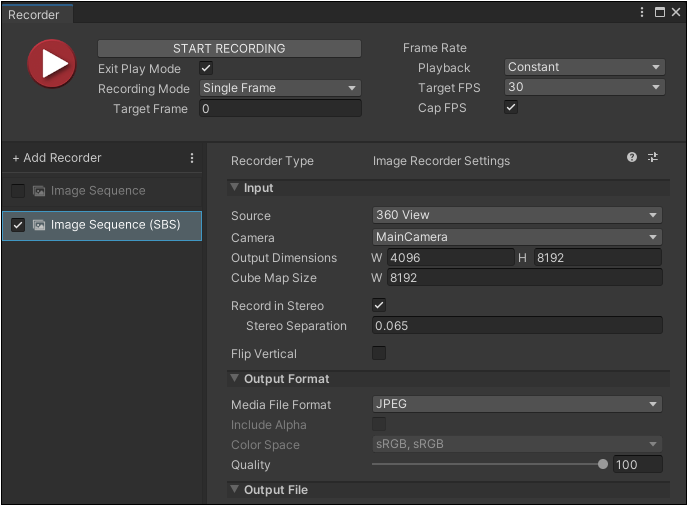The width and height of the screenshot is (688, 506).
Task: Click the Add Recorder button
Action: 57,158
